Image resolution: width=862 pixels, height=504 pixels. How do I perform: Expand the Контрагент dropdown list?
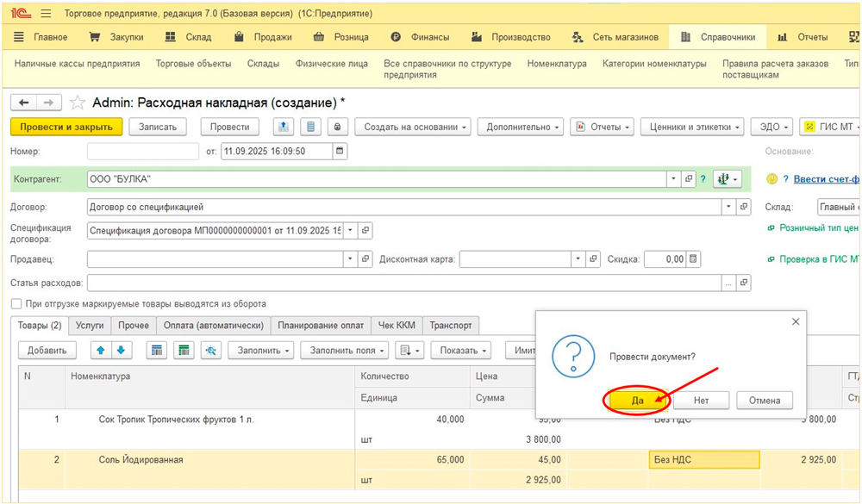(673, 179)
